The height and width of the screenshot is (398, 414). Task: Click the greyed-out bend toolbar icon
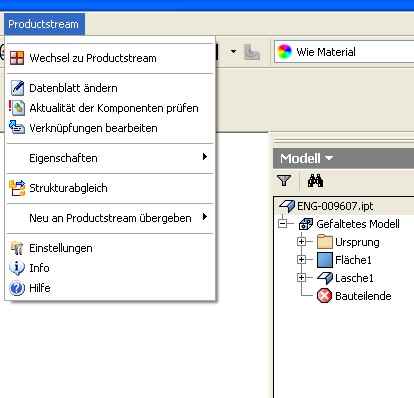[x=252, y=52]
